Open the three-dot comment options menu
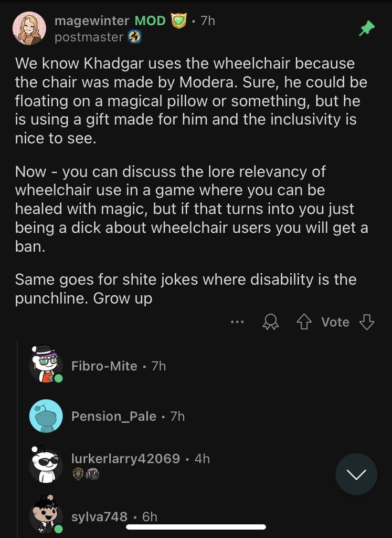Viewport: 392px width, 538px height. click(237, 322)
